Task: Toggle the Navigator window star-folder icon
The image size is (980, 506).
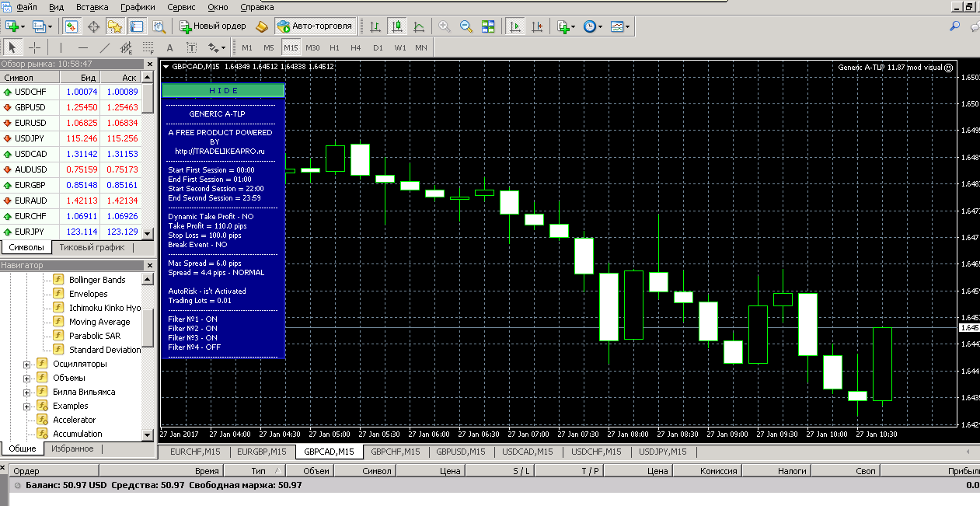Action: pos(115,26)
